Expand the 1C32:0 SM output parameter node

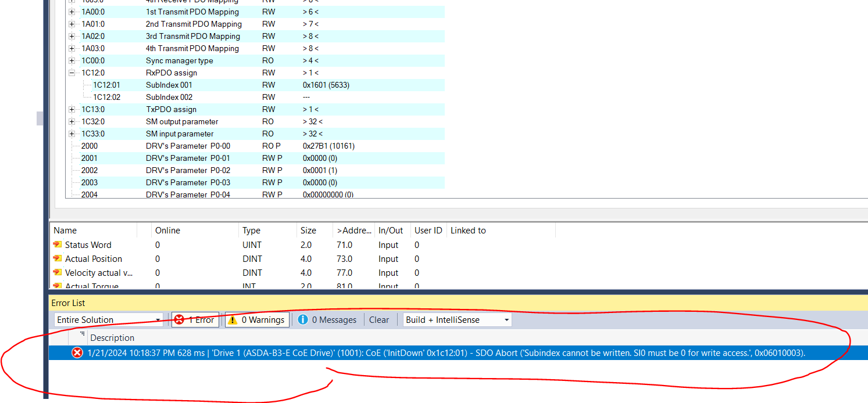point(72,122)
